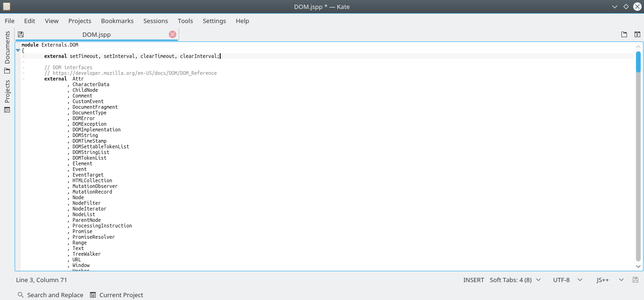Click 'DocumentFragment' in the code
Screen dimensions: 644x300
click(x=95, y=107)
